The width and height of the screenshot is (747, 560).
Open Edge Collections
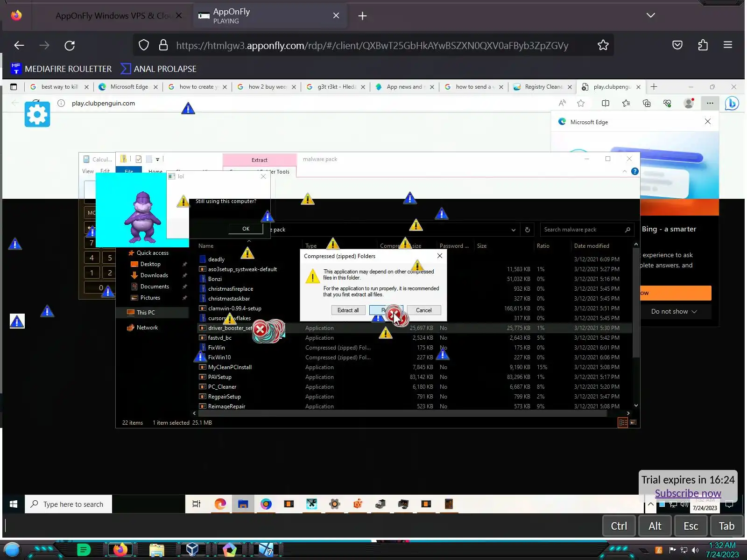pos(647,103)
